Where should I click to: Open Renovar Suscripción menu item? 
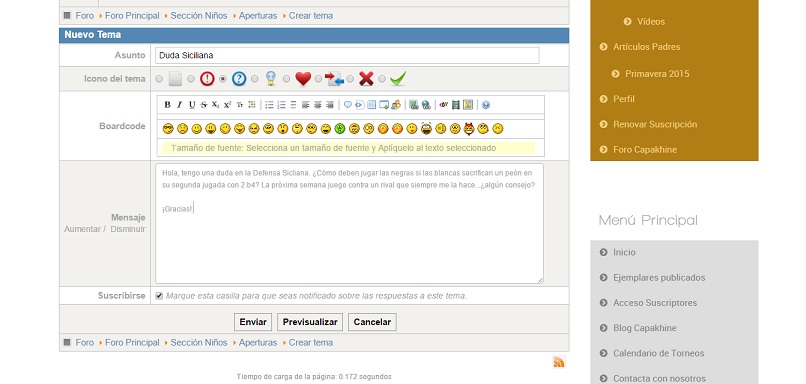[655, 124]
